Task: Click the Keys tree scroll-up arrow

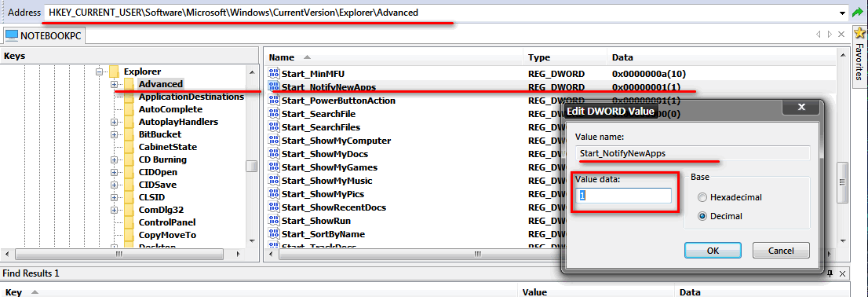Action: 252,72
